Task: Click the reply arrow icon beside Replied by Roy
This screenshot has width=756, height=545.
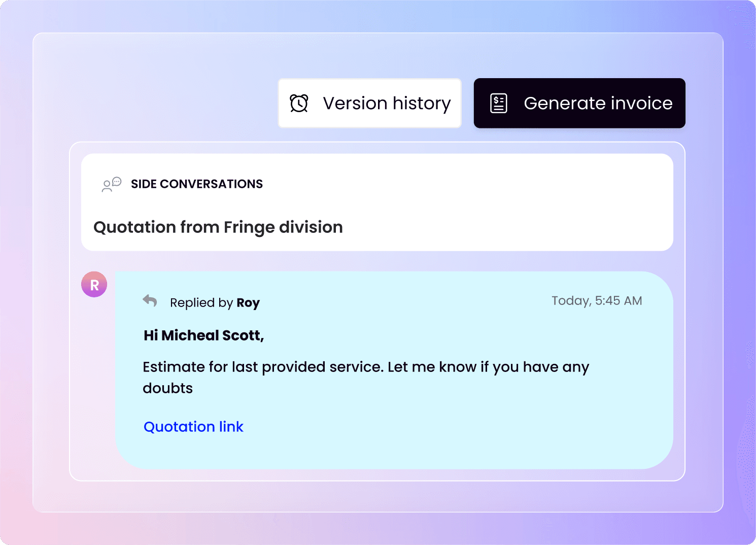Action: coord(150,301)
